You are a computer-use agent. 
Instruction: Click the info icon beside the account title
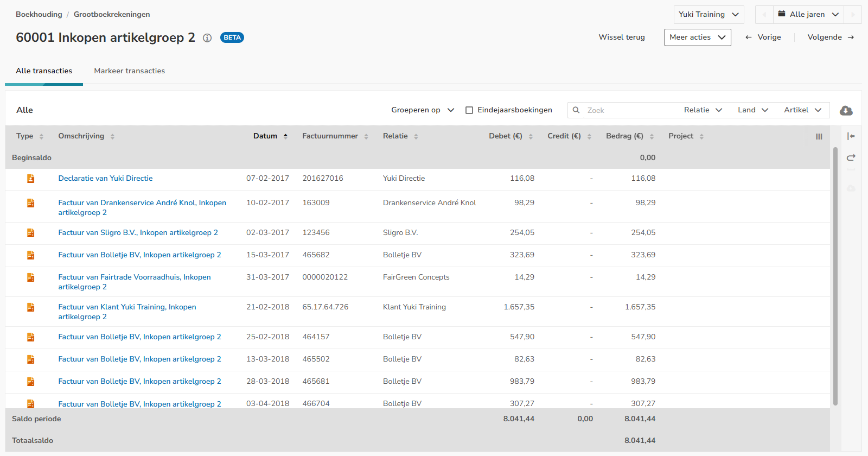point(207,38)
